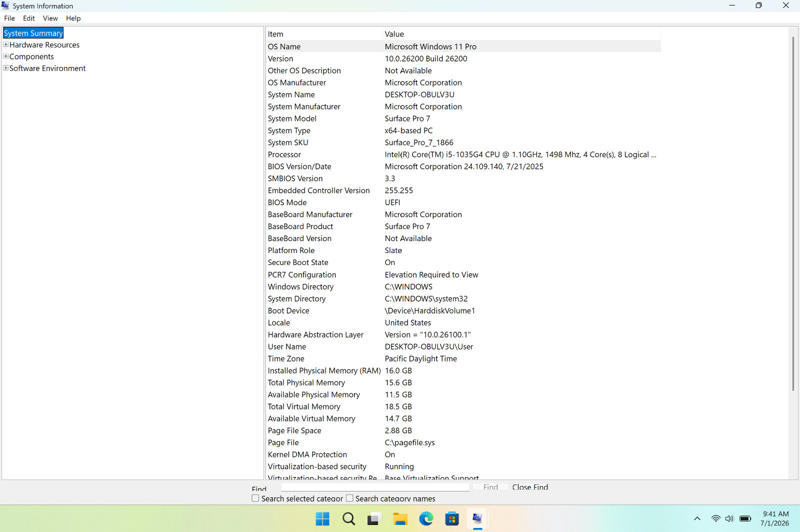Image resolution: width=800 pixels, height=532 pixels.
Task: Open Microsoft Store taskbar icon
Action: click(452, 519)
